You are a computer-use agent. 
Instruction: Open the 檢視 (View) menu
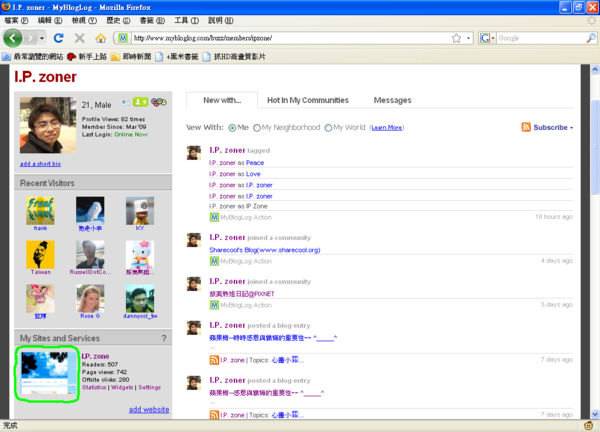84,20
